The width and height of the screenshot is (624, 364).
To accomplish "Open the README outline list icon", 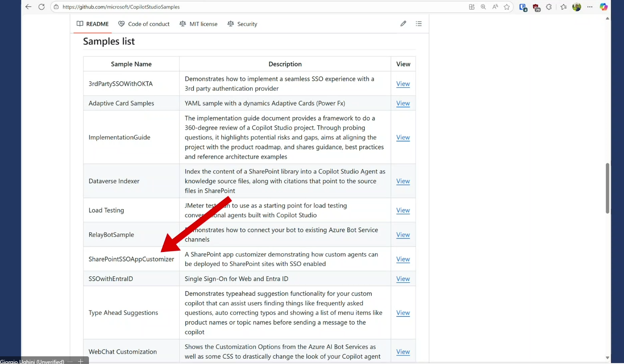I will 419,23.
